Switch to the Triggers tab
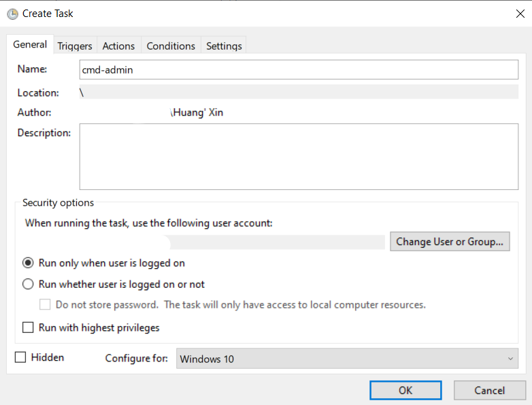This screenshot has width=532, height=405. click(x=75, y=46)
